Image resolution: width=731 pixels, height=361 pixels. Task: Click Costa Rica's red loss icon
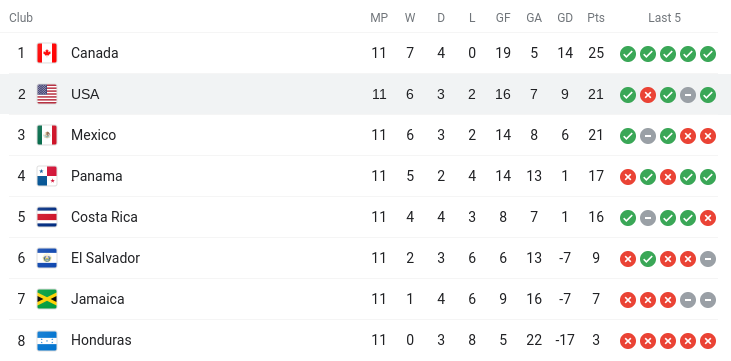pyautogui.click(x=708, y=218)
